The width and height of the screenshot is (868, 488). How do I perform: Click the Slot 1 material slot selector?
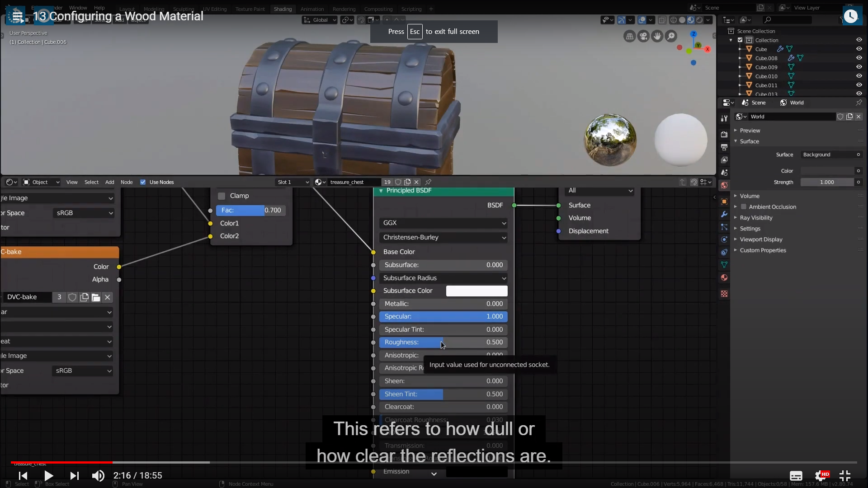click(293, 182)
